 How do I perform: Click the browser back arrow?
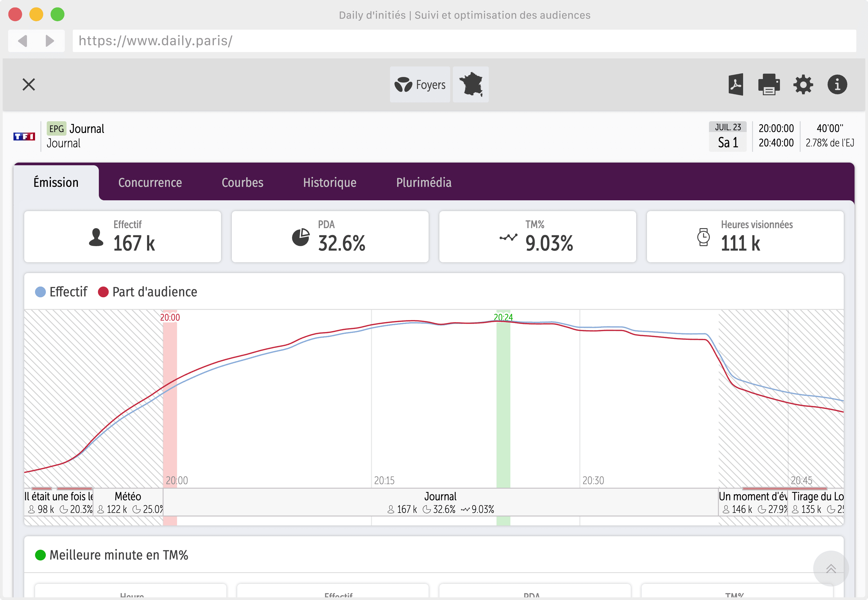(22, 41)
